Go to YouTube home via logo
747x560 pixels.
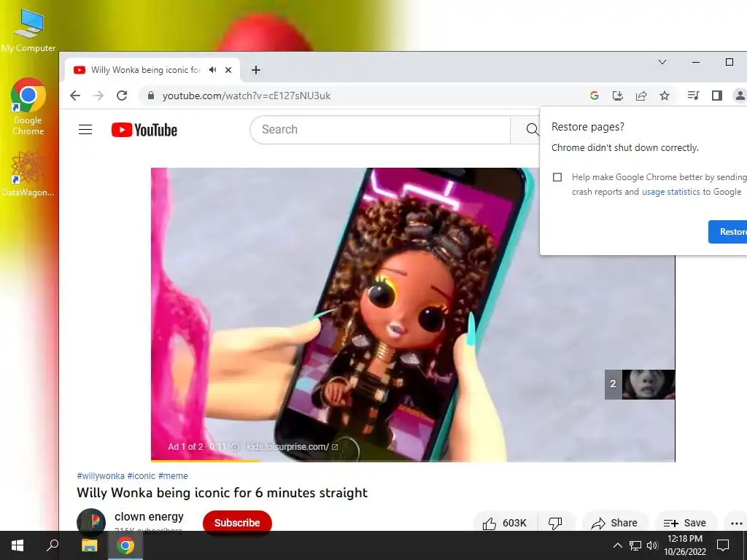coord(144,130)
